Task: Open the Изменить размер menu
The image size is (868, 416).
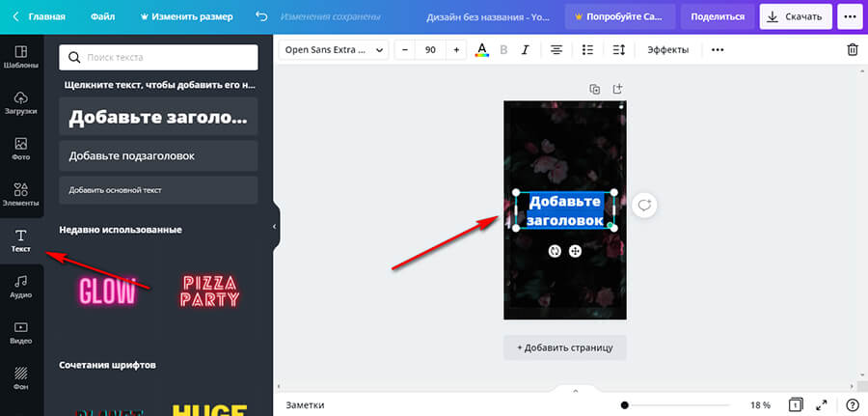Action: click(x=184, y=16)
